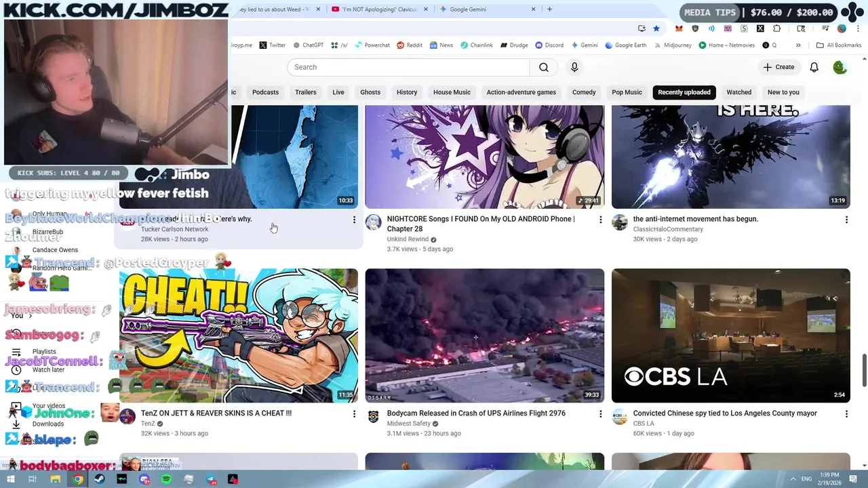Open Midwest Safety channel avatar

coord(373,416)
